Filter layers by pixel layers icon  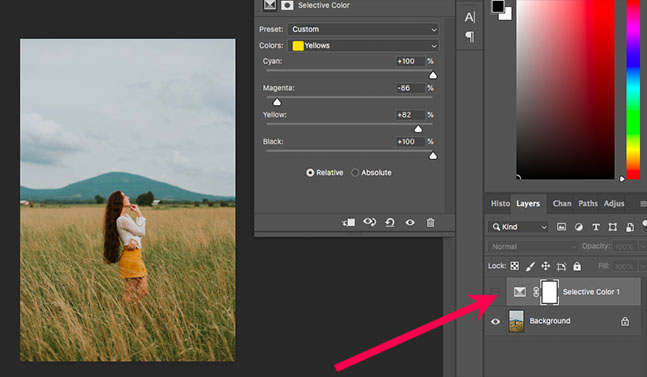(561, 227)
